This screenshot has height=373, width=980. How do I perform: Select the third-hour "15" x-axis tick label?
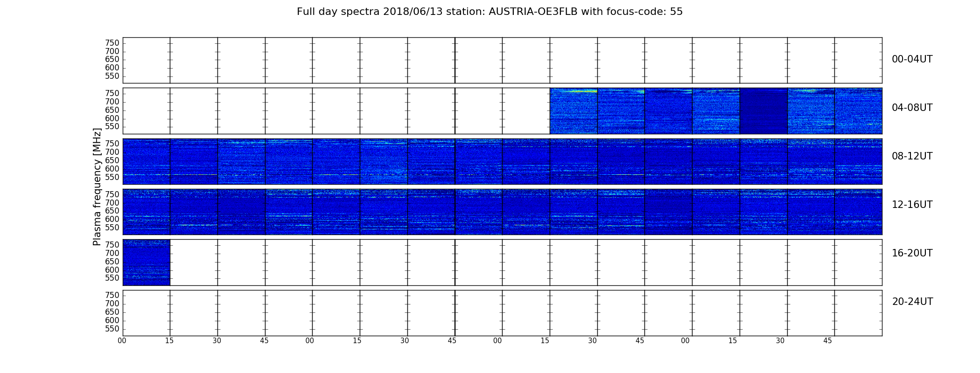[545, 341]
